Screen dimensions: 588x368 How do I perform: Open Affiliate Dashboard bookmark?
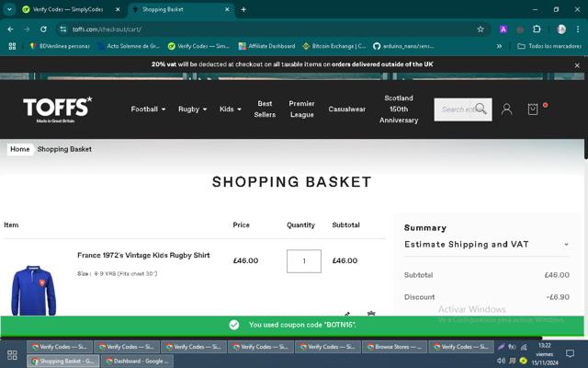tap(267, 46)
